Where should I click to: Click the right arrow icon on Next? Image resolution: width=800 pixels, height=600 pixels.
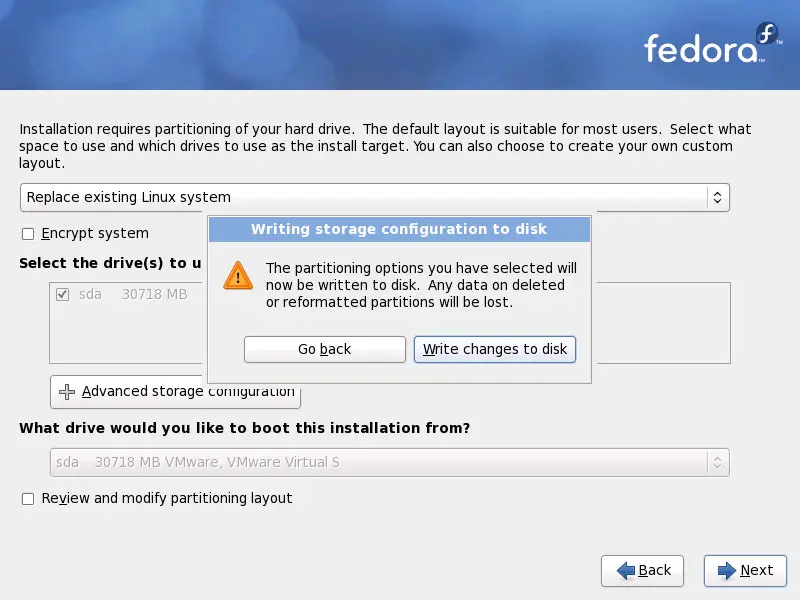coord(725,570)
